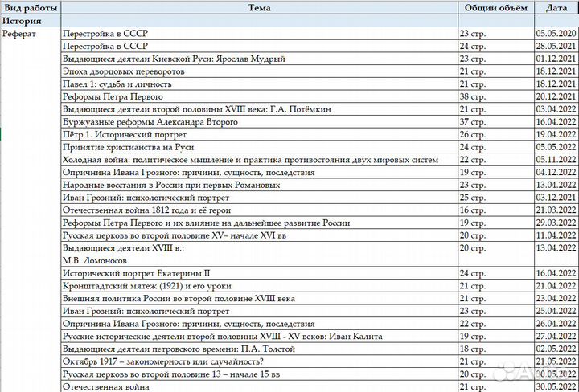Click the Г.А. Потёмкин topic cell
The height and width of the screenshot is (392, 579).
point(259,109)
